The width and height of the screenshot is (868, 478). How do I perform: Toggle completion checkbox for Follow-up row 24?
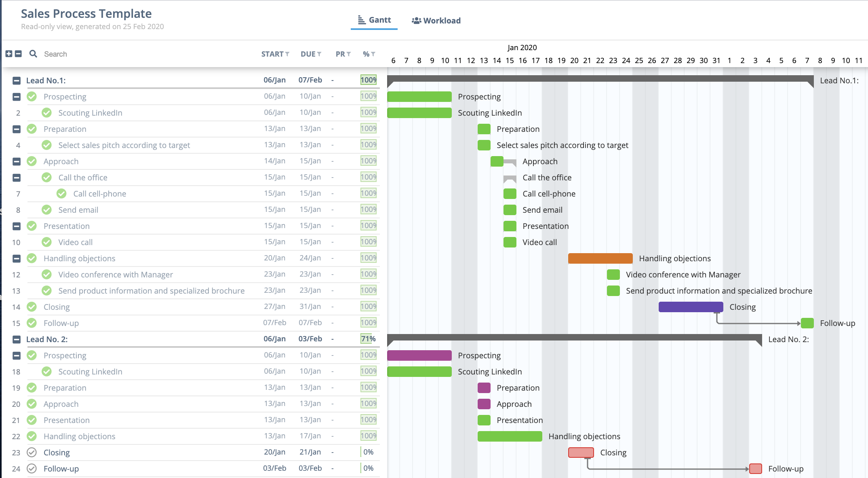[x=31, y=469]
